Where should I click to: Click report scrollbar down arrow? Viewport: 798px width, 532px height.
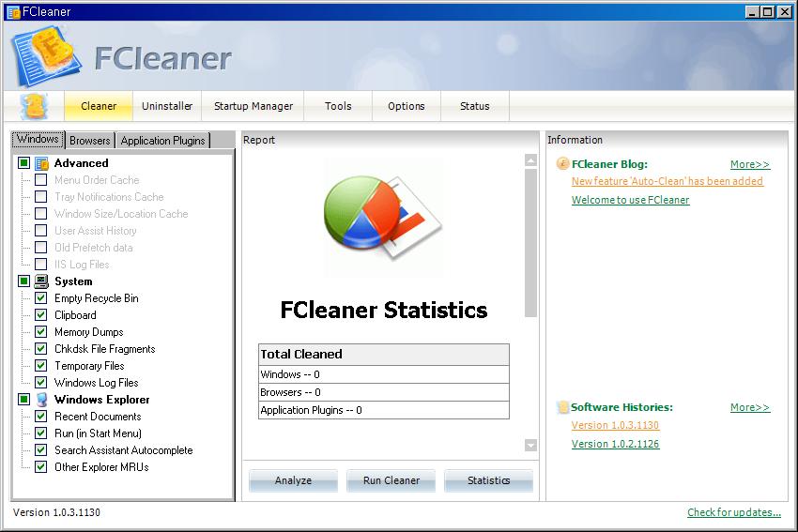coord(530,445)
